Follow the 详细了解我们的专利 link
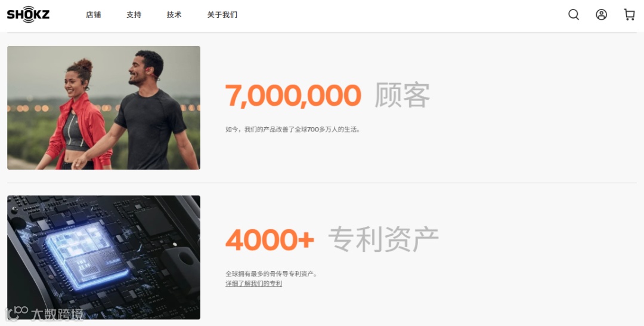This screenshot has width=644, height=326. point(254,283)
